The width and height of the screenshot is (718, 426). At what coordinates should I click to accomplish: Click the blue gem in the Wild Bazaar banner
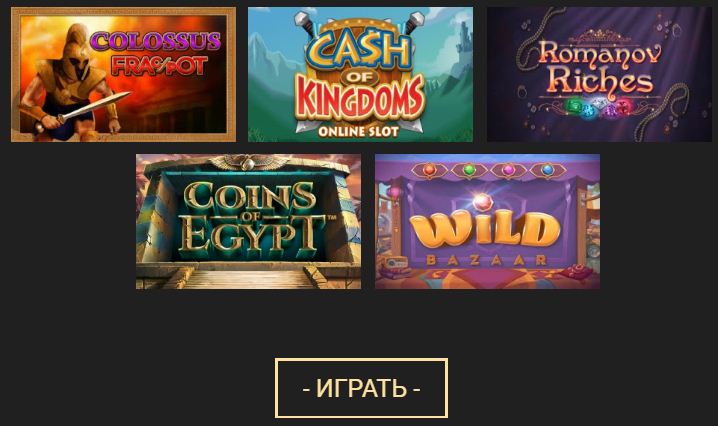tap(547, 170)
